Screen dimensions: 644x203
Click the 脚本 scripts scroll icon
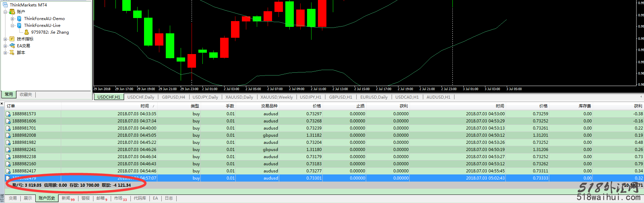pyautogui.click(x=12, y=53)
